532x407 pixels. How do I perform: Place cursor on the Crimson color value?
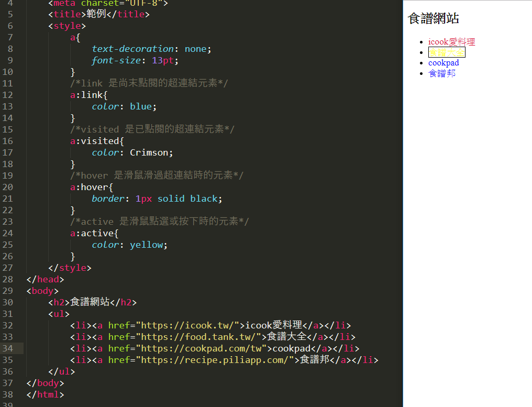pos(150,152)
